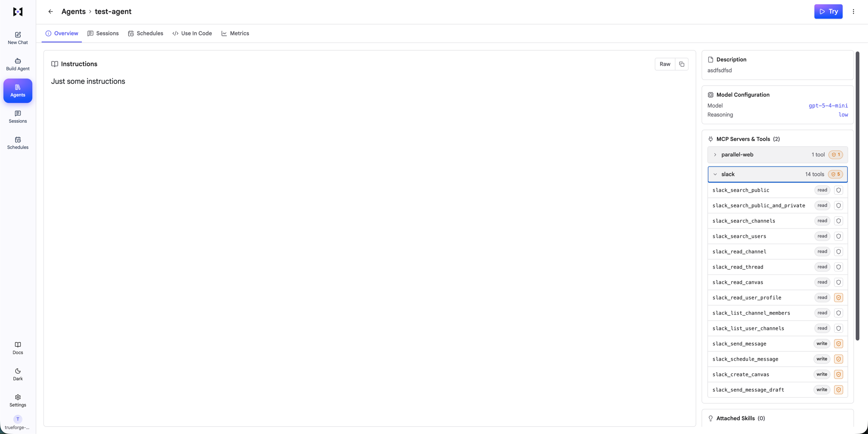Expand the parallel-web server row
Image resolution: width=868 pixels, height=434 pixels.
pyautogui.click(x=777, y=154)
